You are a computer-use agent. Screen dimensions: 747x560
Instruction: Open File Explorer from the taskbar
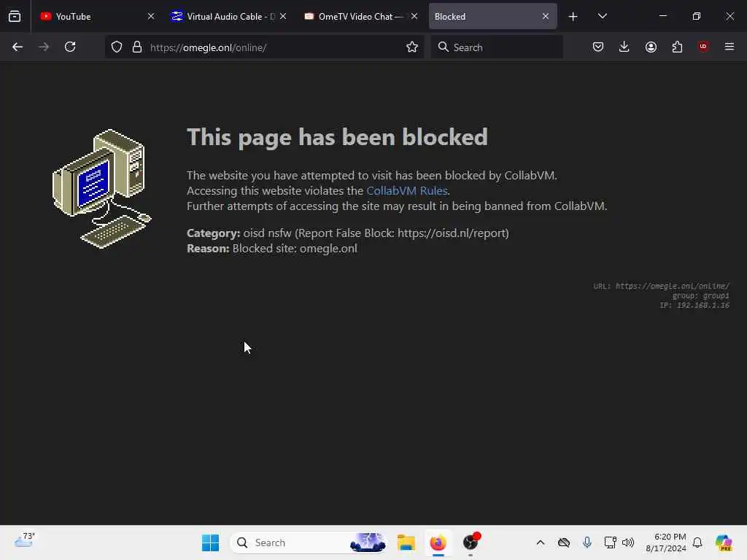pyautogui.click(x=406, y=542)
